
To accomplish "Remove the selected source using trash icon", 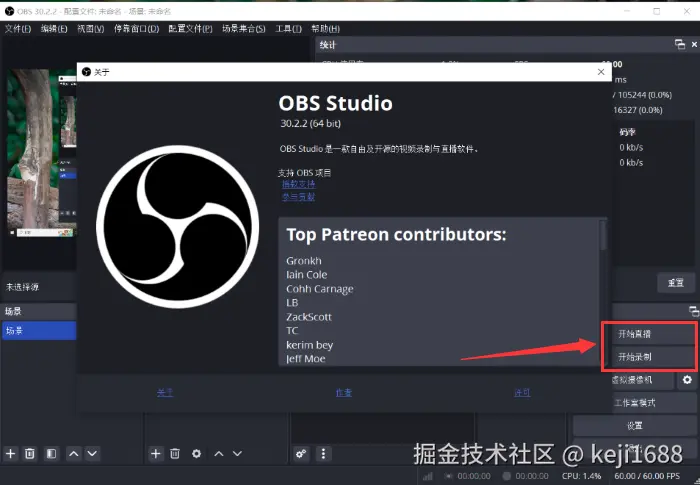I will pyautogui.click(x=175, y=454).
